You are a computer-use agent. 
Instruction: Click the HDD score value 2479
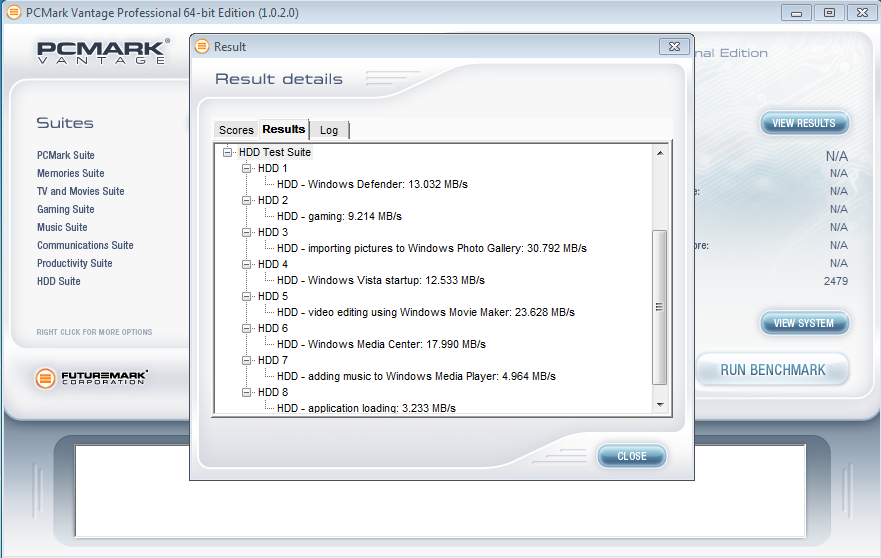click(835, 281)
